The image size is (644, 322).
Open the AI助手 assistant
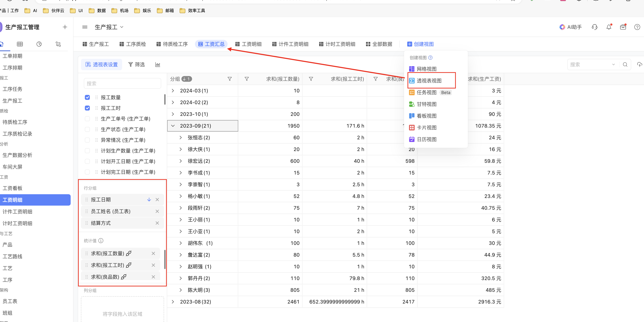click(571, 27)
